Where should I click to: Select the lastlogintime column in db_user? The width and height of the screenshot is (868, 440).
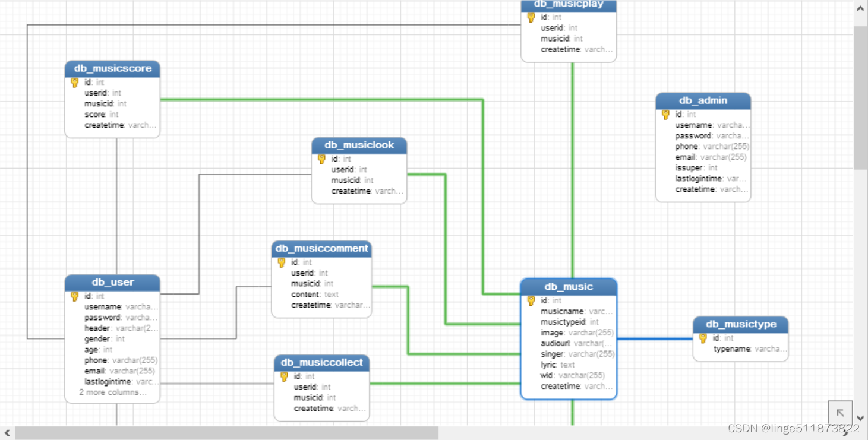121,382
